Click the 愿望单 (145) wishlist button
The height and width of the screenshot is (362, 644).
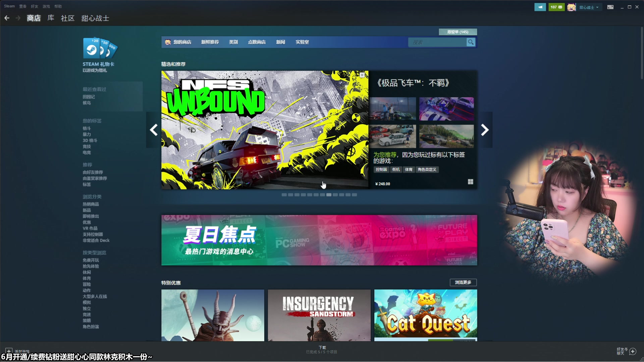(x=458, y=32)
